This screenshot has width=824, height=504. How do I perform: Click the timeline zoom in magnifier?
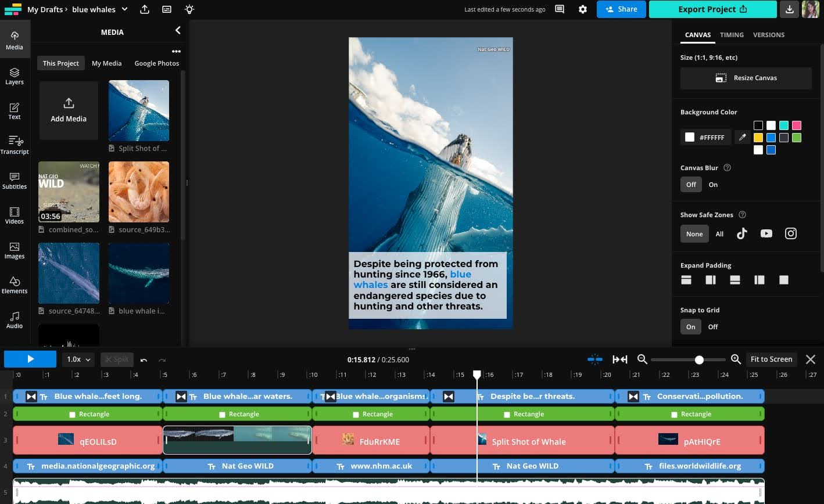(736, 359)
